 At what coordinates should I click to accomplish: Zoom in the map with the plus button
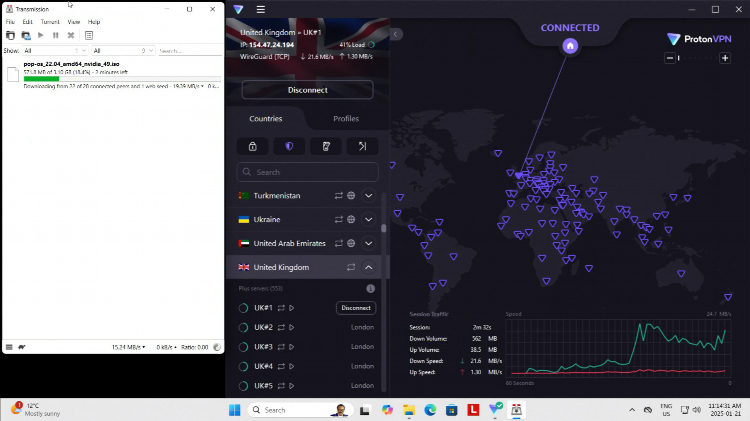pyautogui.click(x=725, y=58)
